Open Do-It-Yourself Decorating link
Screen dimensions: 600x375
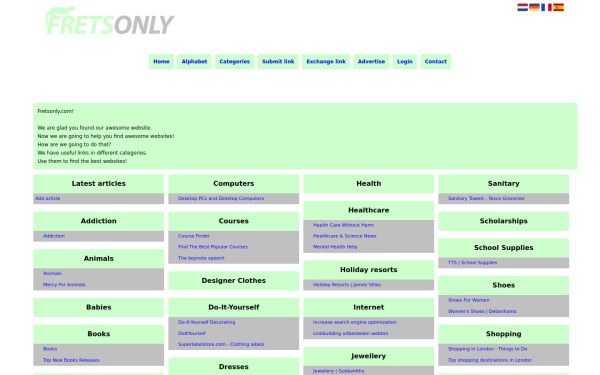click(x=207, y=322)
